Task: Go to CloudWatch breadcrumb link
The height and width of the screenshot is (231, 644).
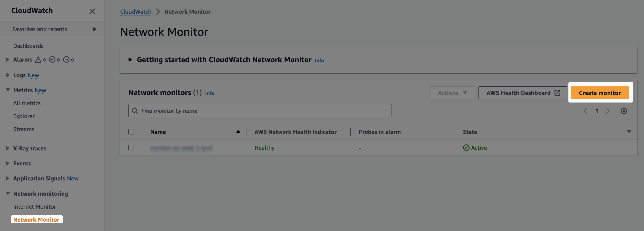Action: click(136, 12)
